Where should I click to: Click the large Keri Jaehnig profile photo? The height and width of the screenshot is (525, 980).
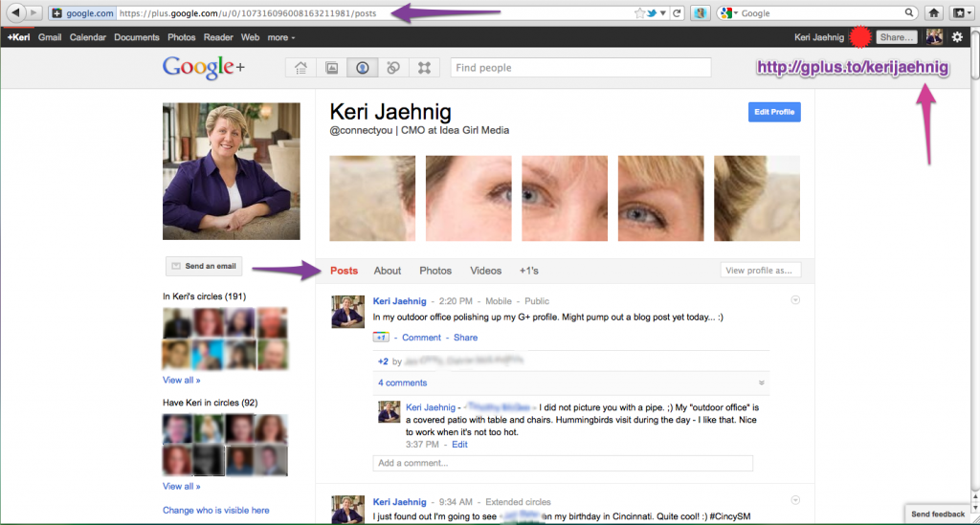tap(232, 171)
